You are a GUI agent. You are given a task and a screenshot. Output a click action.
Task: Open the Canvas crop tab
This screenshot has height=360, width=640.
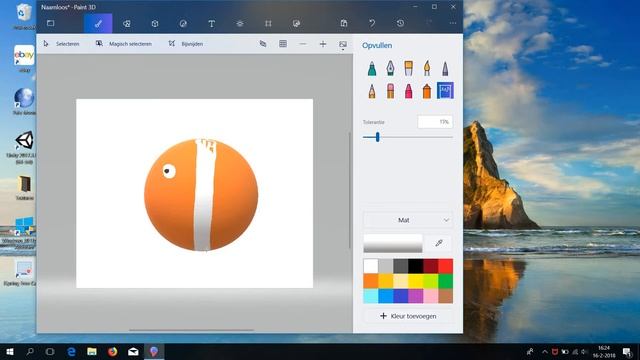(268, 24)
